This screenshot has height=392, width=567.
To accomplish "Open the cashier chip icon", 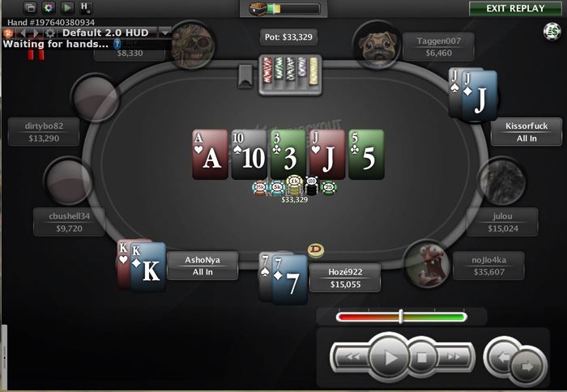I will click(552, 32).
